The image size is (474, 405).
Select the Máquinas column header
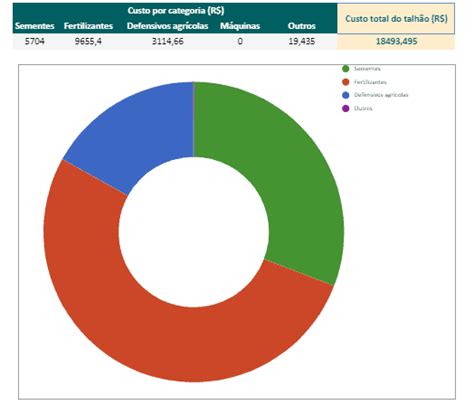[240, 26]
